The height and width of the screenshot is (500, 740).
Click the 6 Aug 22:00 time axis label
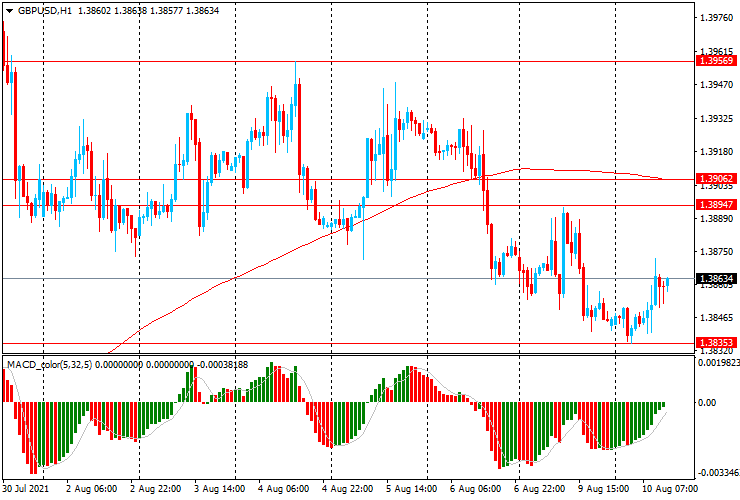coord(539,489)
